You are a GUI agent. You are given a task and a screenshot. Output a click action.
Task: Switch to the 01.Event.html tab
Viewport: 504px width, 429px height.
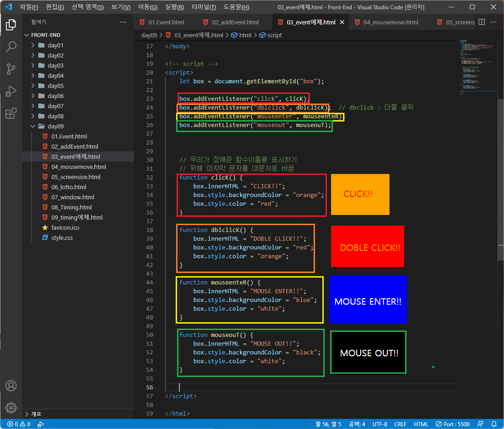coord(166,22)
